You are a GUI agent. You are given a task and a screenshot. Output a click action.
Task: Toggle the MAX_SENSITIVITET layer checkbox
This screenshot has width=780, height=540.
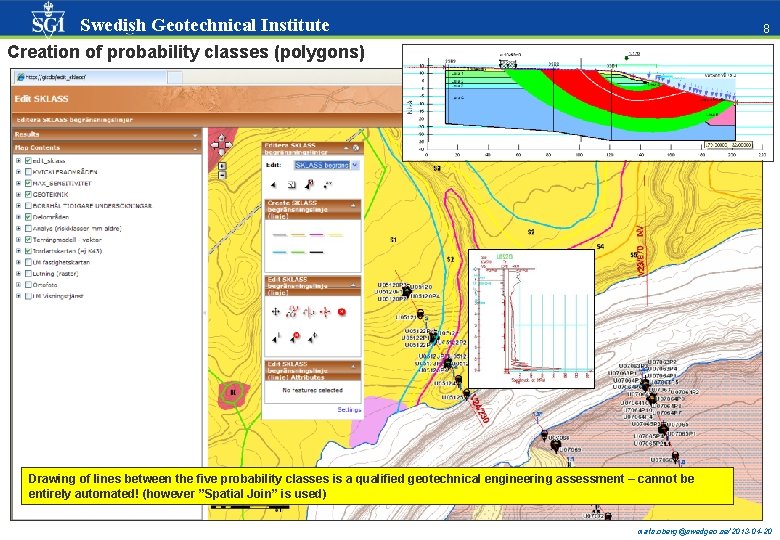pos(28,183)
